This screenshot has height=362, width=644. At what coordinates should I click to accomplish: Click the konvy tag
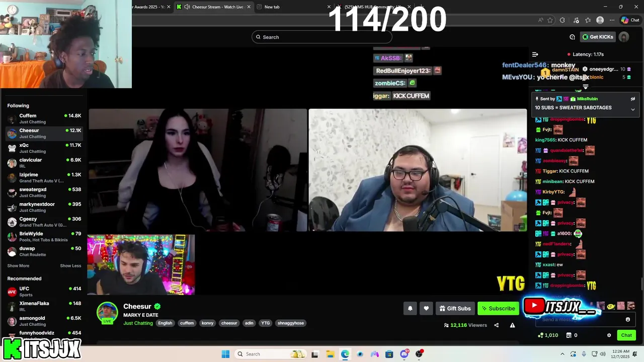[207, 323]
